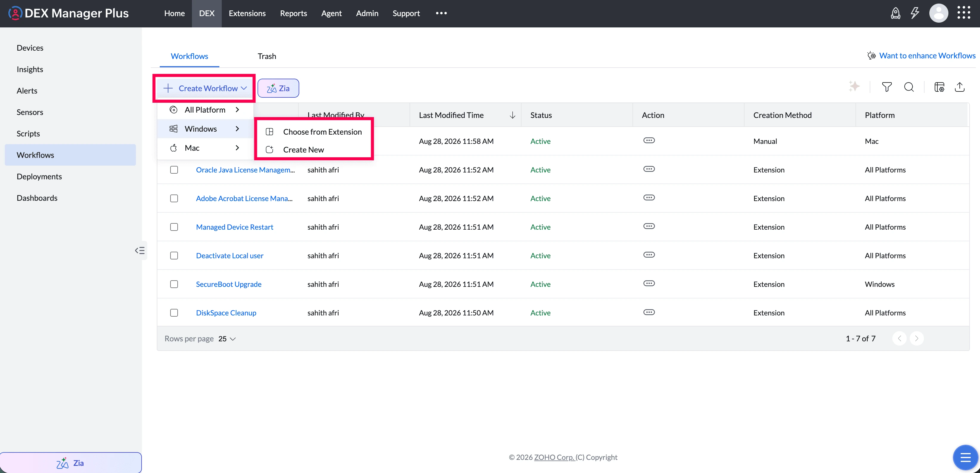Open the column settings table icon
The width and height of the screenshot is (980, 473).
click(939, 87)
